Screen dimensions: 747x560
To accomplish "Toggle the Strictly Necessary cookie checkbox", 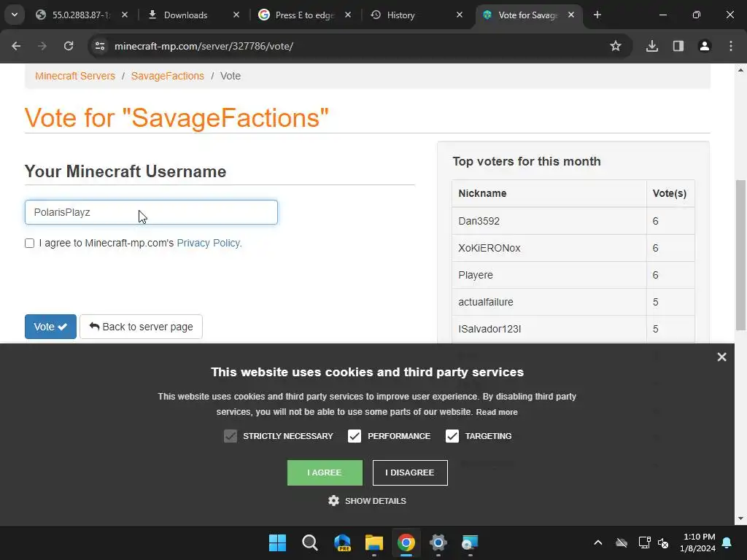I will [x=231, y=436].
